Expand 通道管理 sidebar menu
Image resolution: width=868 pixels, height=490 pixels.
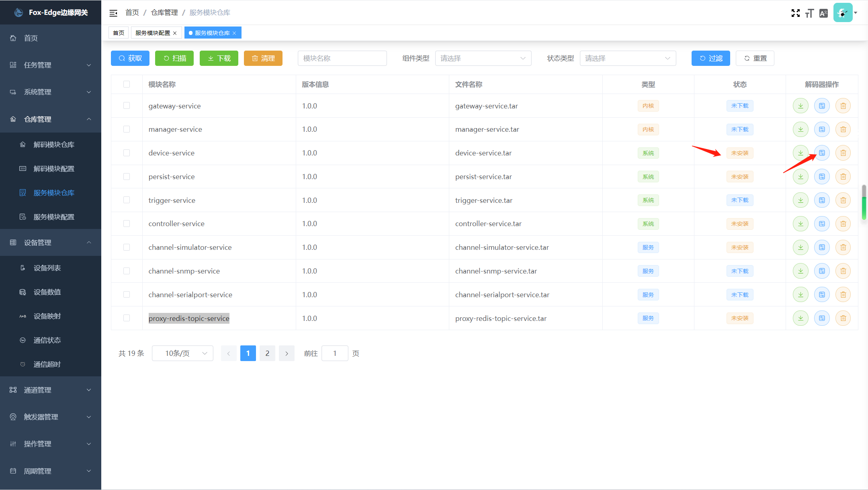pyautogui.click(x=51, y=390)
